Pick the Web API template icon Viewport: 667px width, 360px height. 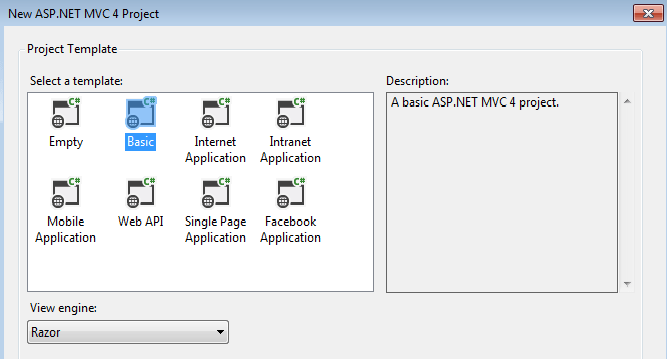(141, 193)
